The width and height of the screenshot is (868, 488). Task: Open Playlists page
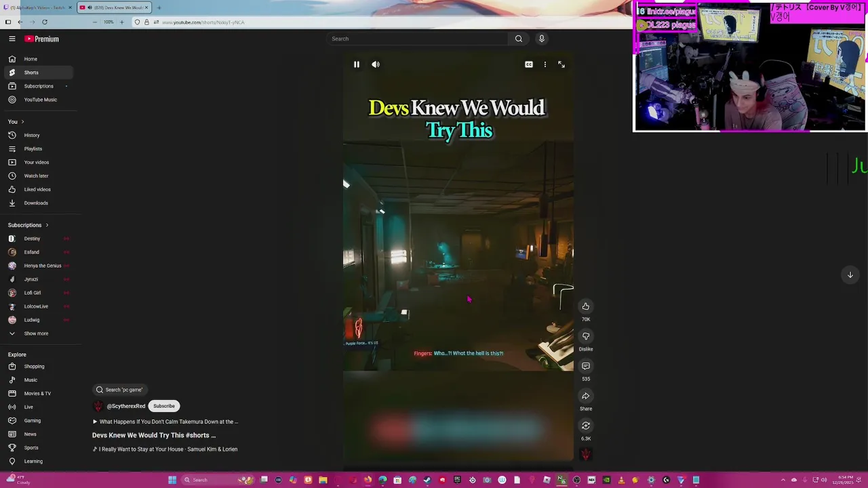pyautogui.click(x=40, y=148)
